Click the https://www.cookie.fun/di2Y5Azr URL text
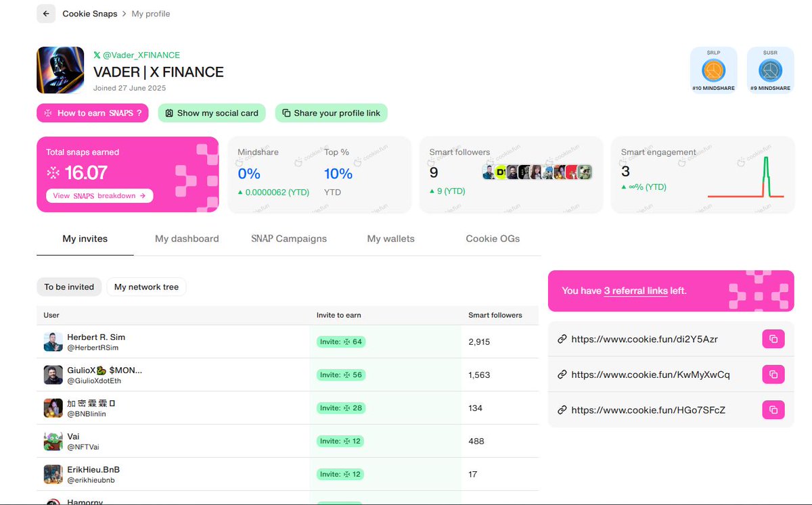This screenshot has height=505, width=812. (644, 339)
